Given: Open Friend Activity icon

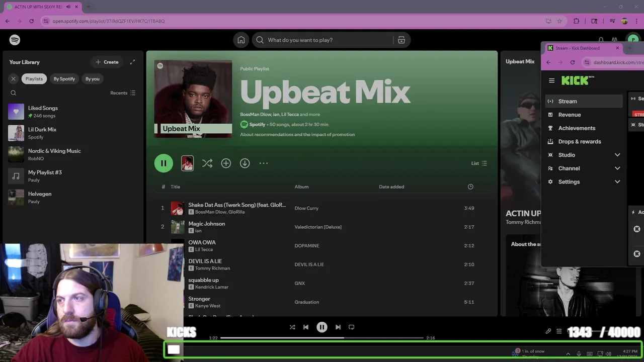Looking at the screenshot, I should [x=614, y=40].
